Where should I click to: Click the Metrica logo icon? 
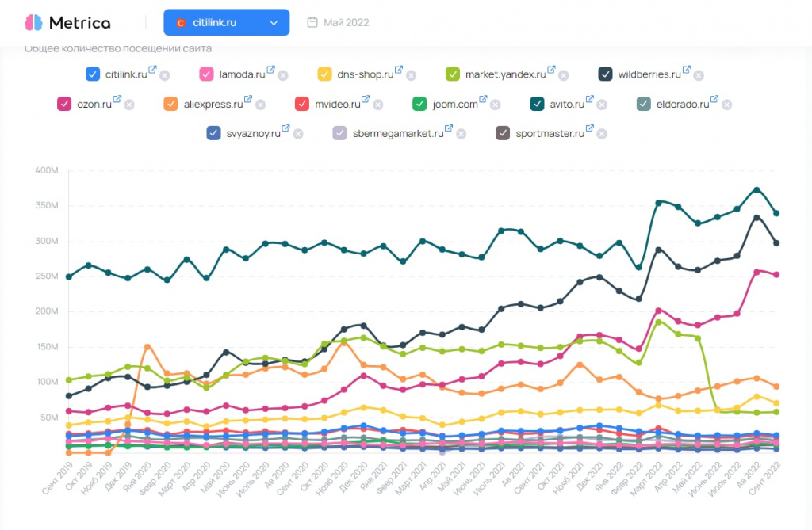tap(33, 22)
